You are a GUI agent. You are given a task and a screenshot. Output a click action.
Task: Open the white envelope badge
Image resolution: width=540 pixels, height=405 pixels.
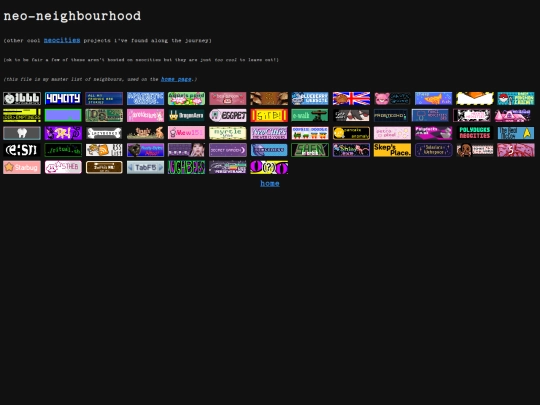click(475, 98)
